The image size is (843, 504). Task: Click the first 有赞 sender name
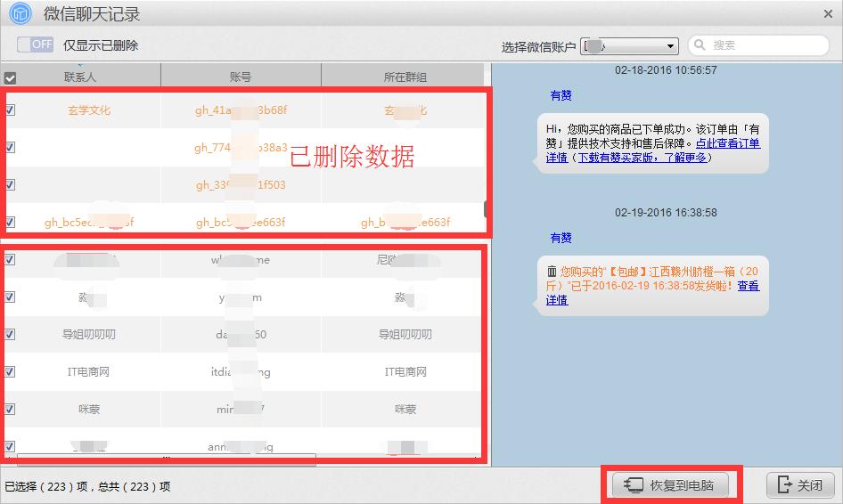561,95
